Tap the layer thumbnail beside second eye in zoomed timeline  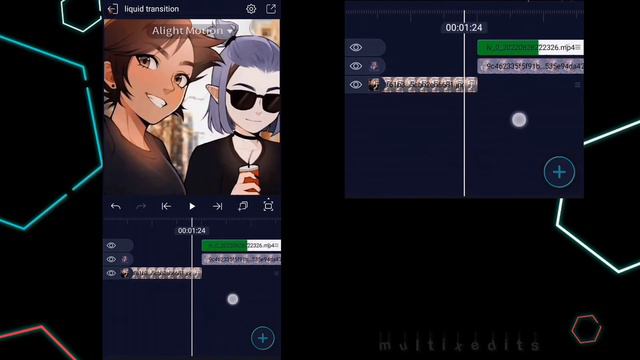[x=374, y=66]
